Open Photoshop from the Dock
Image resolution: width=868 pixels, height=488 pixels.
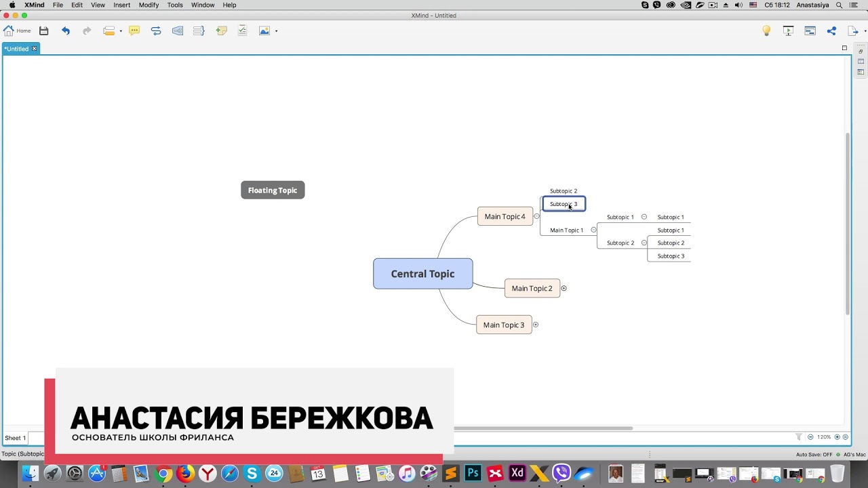(x=473, y=473)
